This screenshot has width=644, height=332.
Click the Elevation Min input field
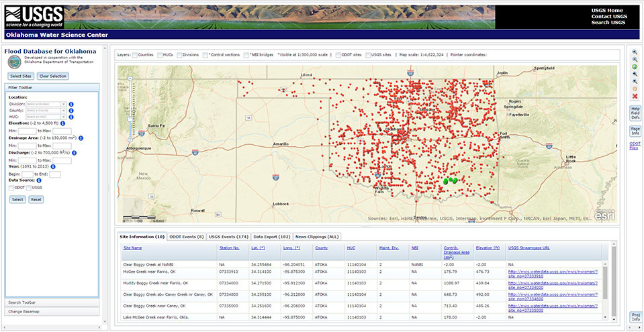click(x=27, y=130)
